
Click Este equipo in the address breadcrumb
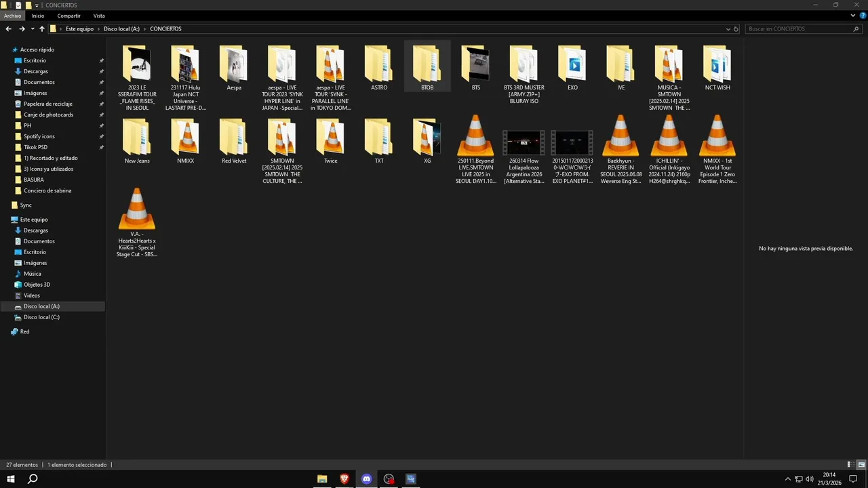click(79, 29)
